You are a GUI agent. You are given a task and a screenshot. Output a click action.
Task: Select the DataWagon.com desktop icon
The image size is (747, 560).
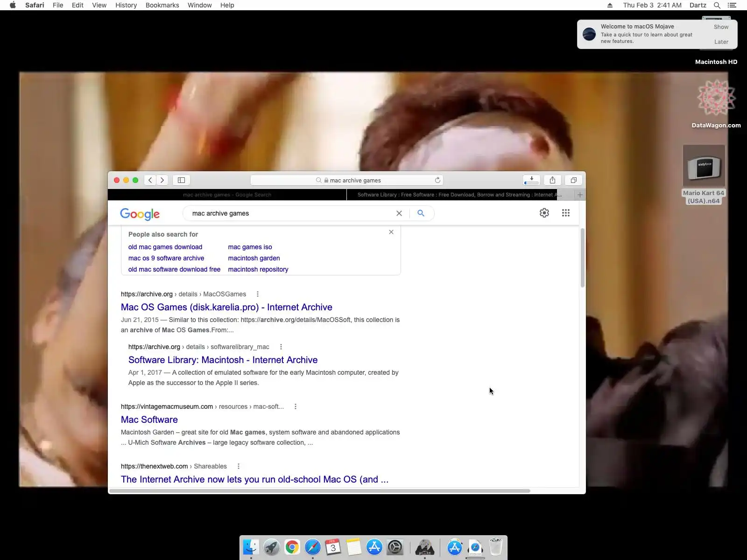click(716, 104)
